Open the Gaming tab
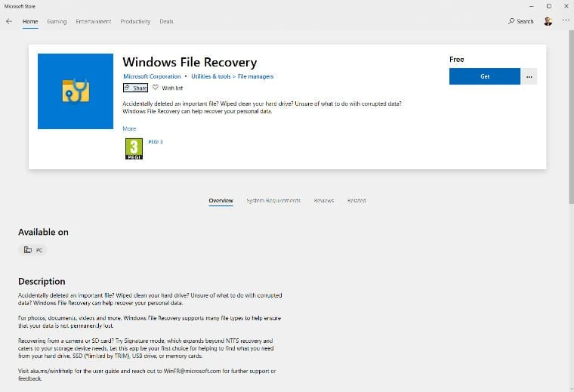574x392 pixels. tap(57, 21)
